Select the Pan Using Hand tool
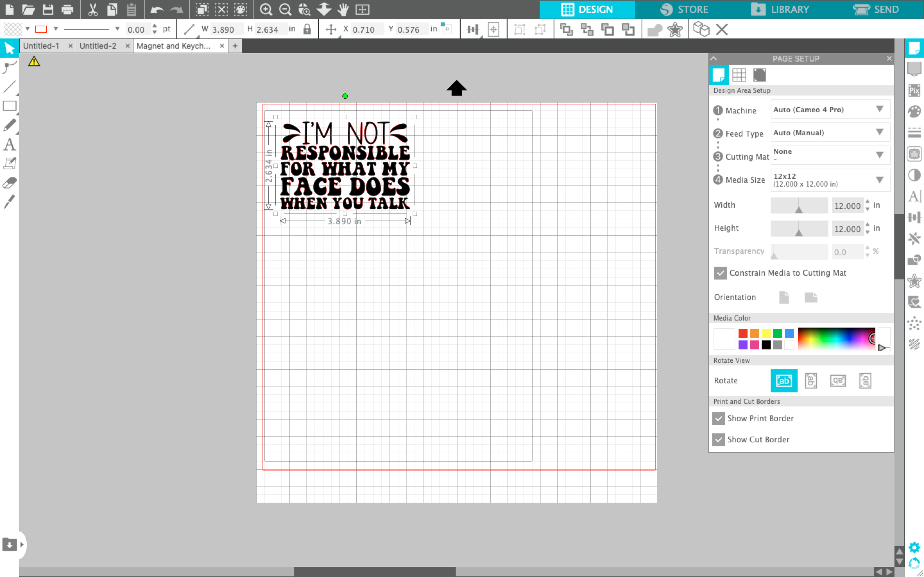The width and height of the screenshot is (924, 577). click(343, 10)
